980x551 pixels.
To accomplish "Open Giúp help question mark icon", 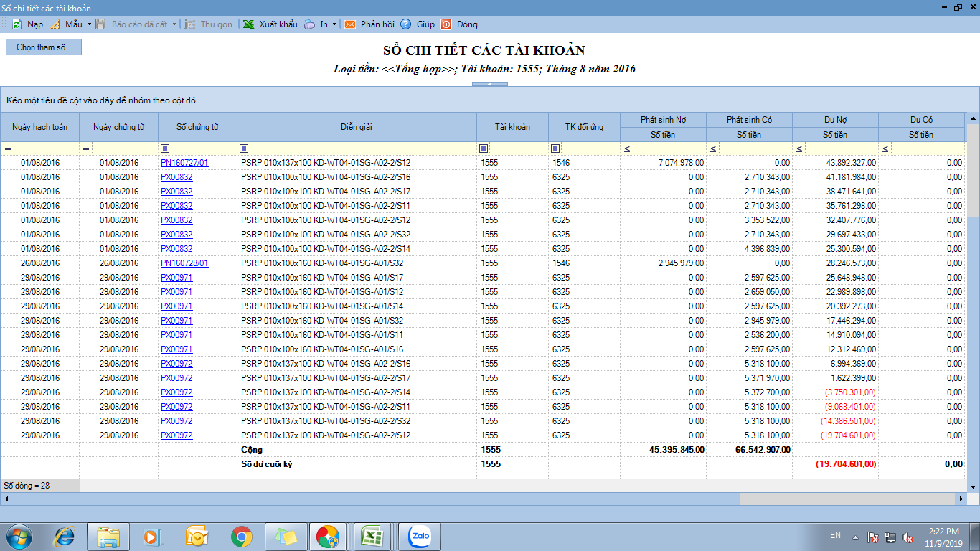I will pyautogui.click(x=406, y=24).
